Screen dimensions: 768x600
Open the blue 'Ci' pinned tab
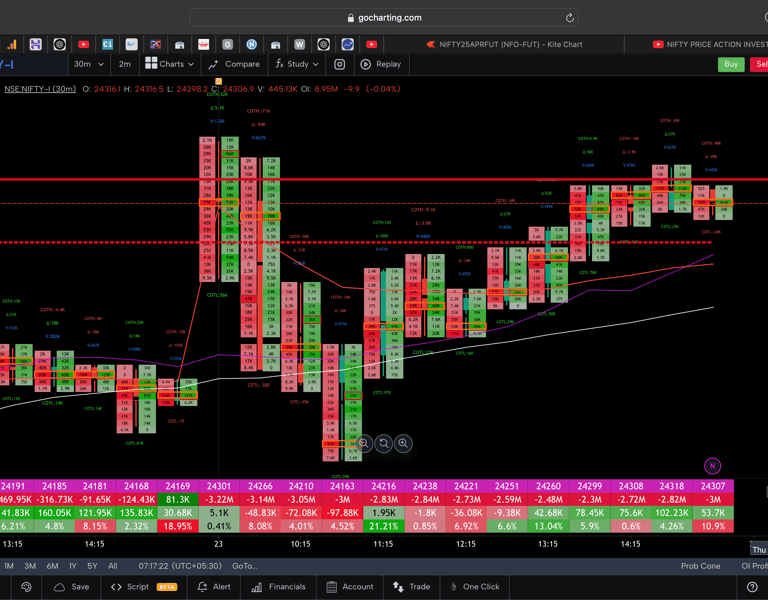(x=107, y=45)
